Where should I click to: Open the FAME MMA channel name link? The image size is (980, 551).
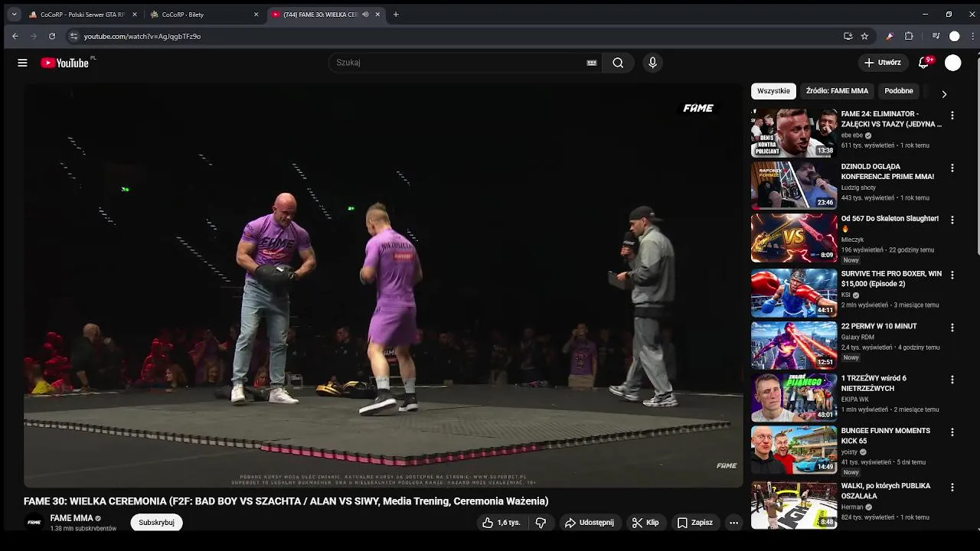point(71,518)
